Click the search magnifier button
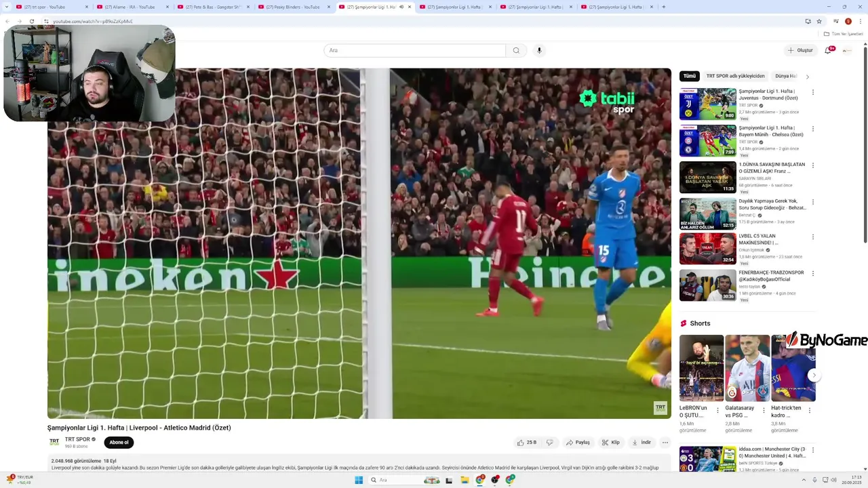The image size is (868, 488). (516, 50)
